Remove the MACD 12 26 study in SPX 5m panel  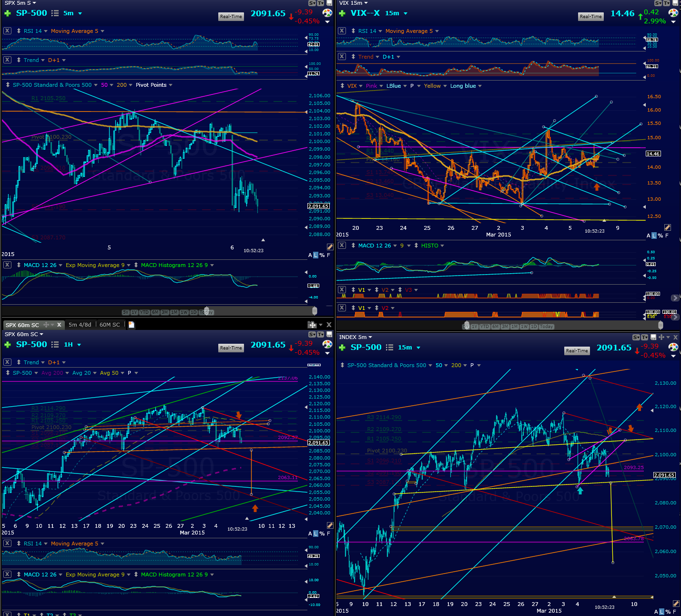(7, 265)
